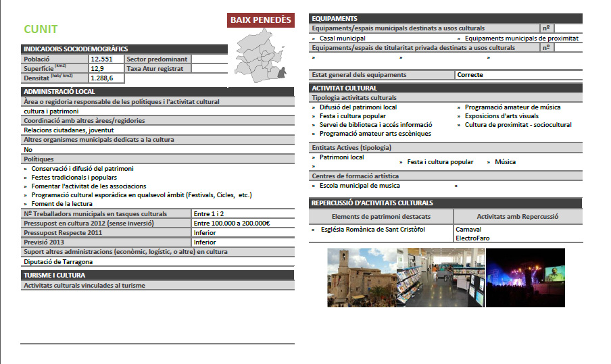This screenshot has height=364, width=611.
Task: Select the 'ElectroFaro' activity
Action: [x=472, y=238]
